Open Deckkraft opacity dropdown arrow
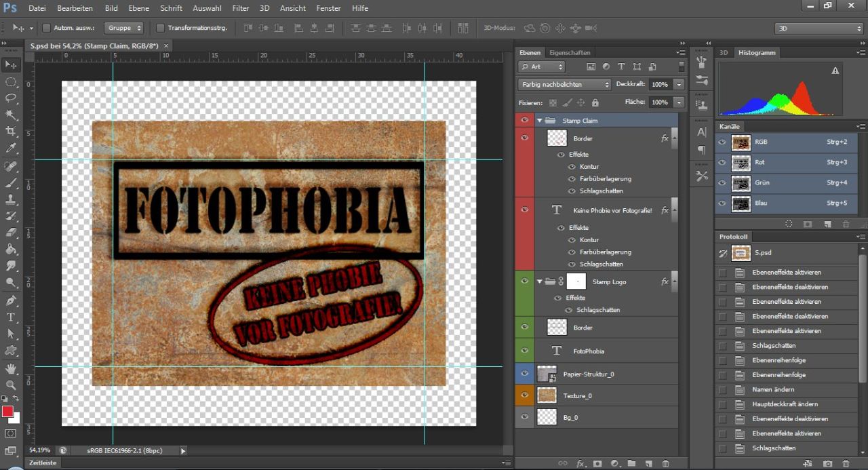 (x=679, y=85)
